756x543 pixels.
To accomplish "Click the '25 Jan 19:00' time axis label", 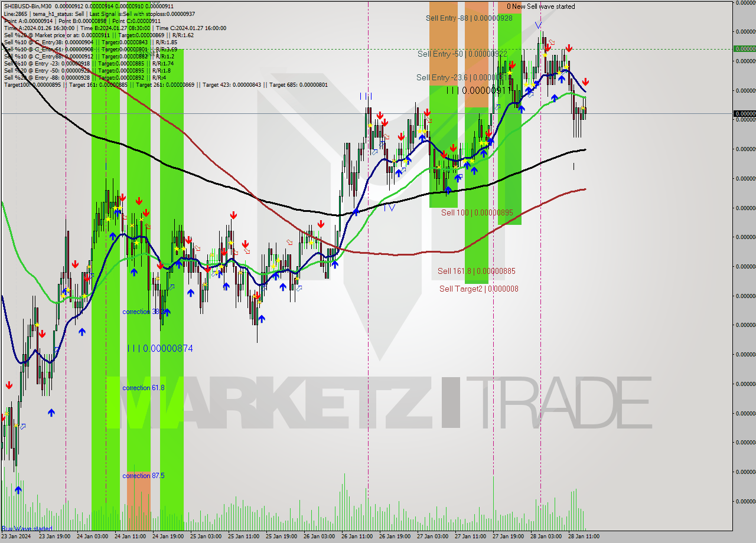I will coord(282,537).
